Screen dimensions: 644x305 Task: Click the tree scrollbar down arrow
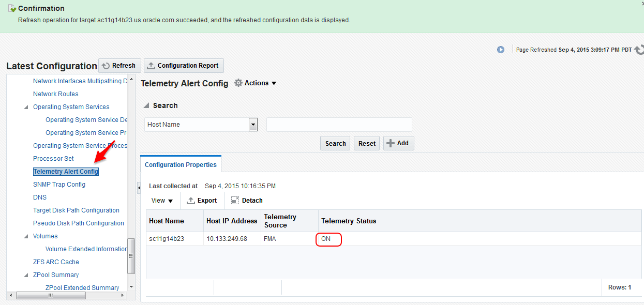tap(131, 287)
